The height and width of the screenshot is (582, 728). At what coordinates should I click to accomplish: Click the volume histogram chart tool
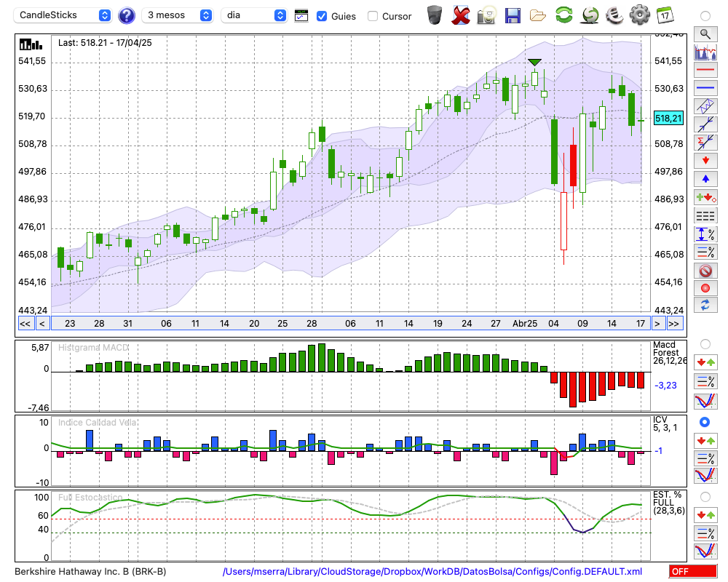[705, 52]
